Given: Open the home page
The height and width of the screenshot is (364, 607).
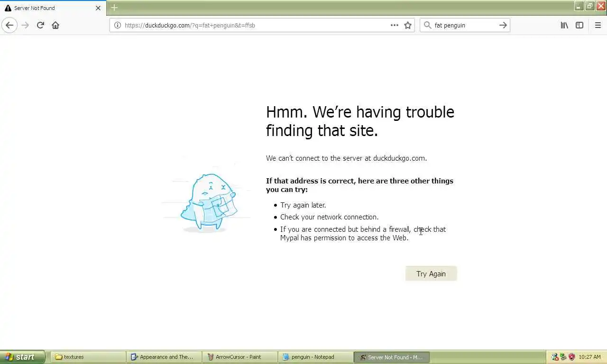Looking at the screenshot, I should click(55, 25).
